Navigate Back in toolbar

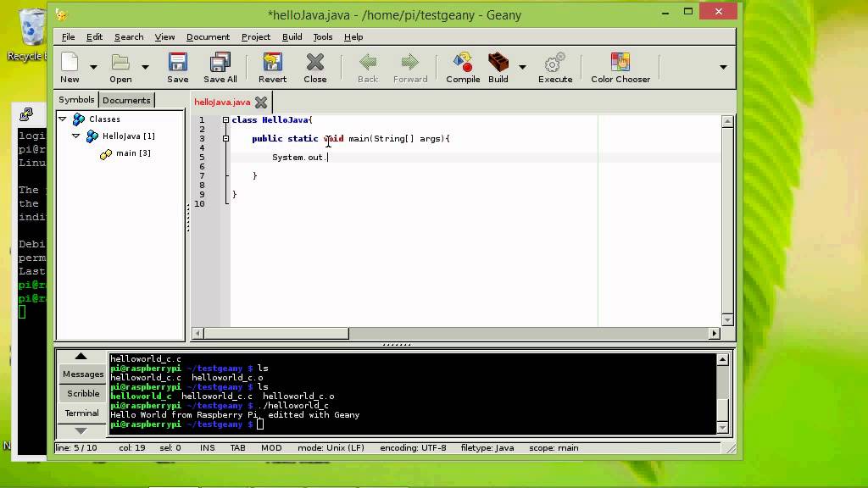click(368, 68)
